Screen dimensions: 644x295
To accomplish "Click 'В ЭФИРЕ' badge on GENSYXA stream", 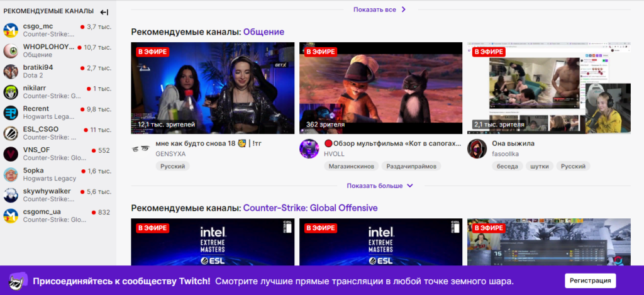I will tap(153, 52).
